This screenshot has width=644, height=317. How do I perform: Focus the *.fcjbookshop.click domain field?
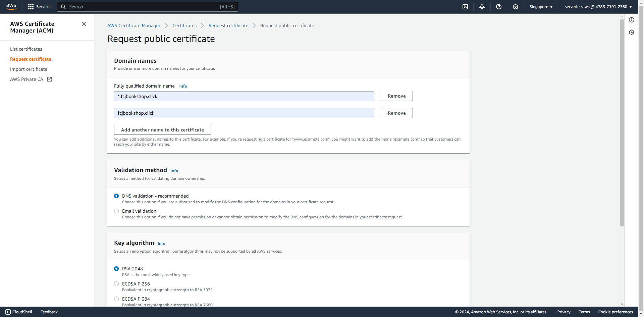point(244,96)
